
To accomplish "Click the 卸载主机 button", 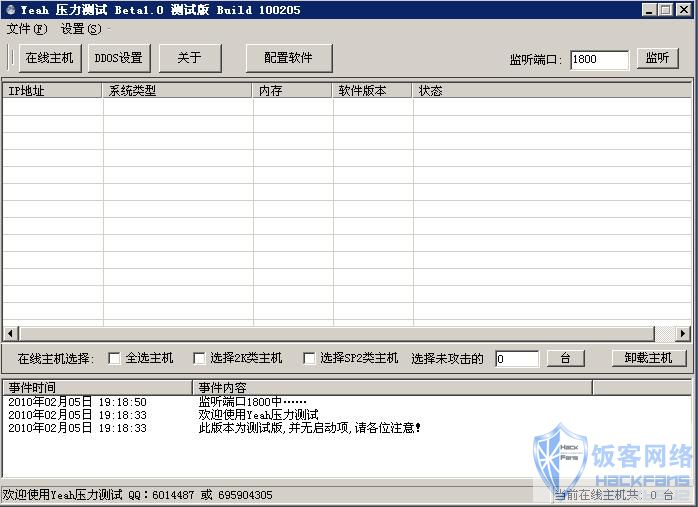I will click(649, 358).
